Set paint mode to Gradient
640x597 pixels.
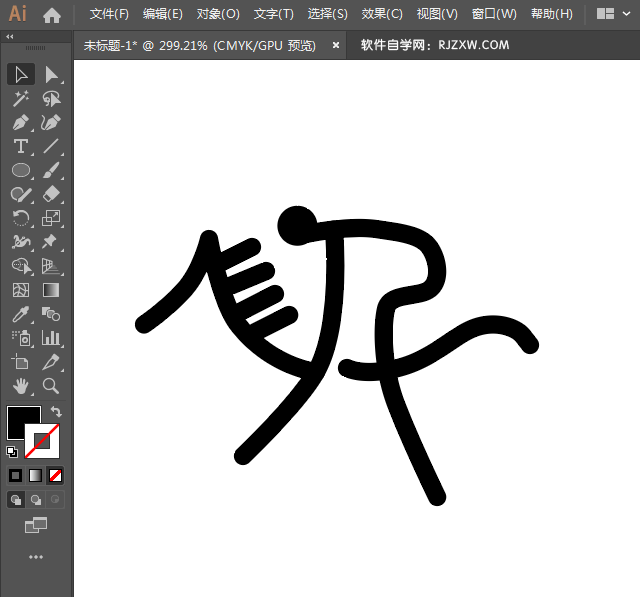tap(36, 475)
